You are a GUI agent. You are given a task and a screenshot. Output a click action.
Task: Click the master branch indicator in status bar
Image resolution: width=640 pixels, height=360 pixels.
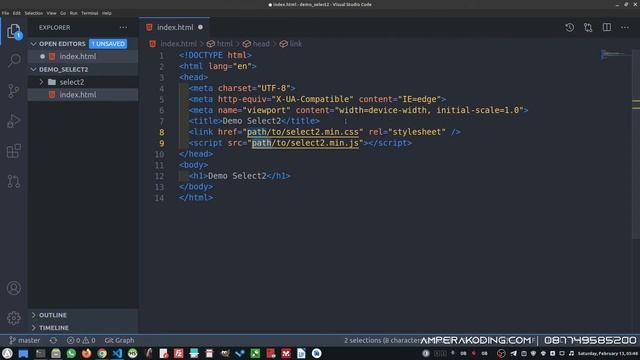tap(24, 340)
